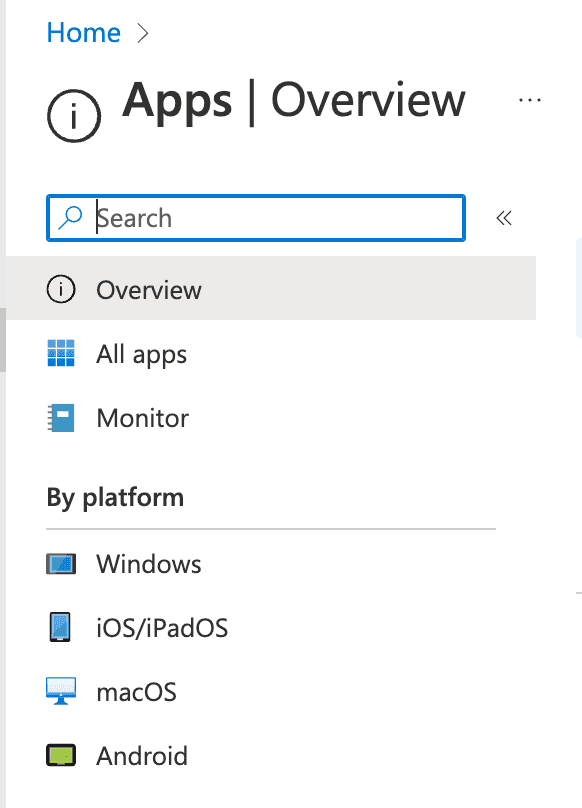Click the All apps grid icon
582x808 pixels.
pos(61,353)
